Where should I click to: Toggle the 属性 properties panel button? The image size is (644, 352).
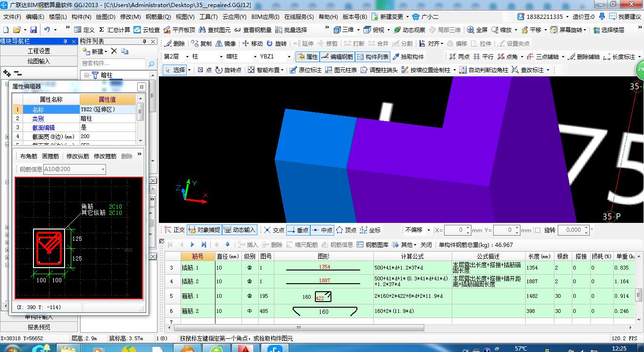(307, 57)
